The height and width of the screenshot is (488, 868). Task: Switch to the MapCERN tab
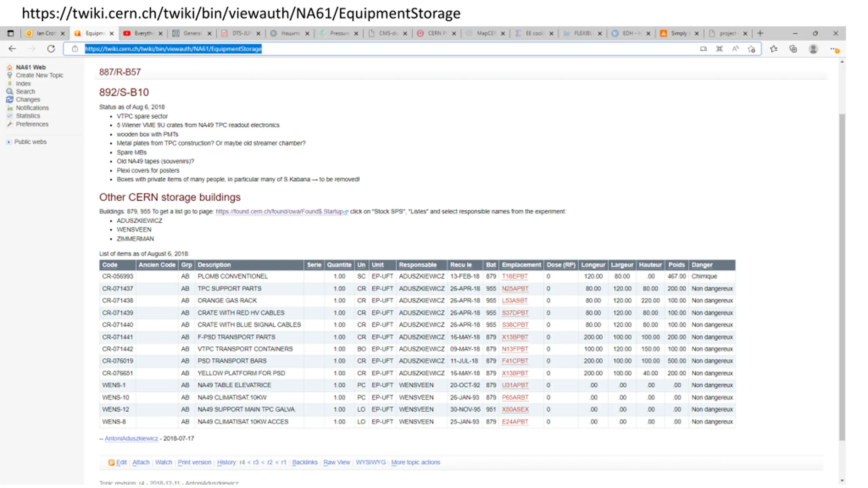pos(485,33)
